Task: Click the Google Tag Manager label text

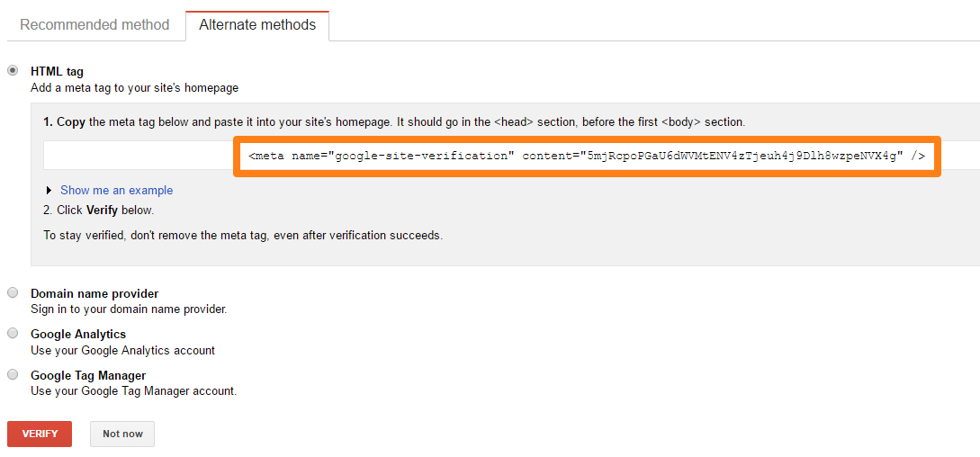Action: tap(88, 375)
